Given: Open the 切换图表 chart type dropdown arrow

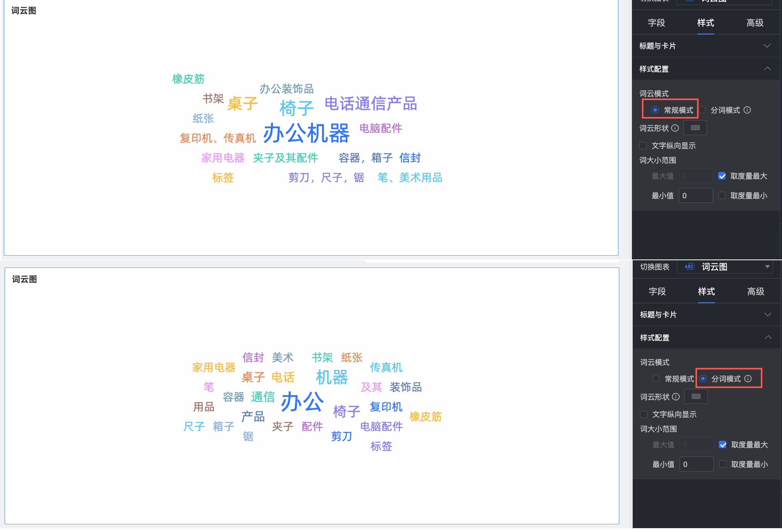Looking at the screenshot, I should 767,267.
